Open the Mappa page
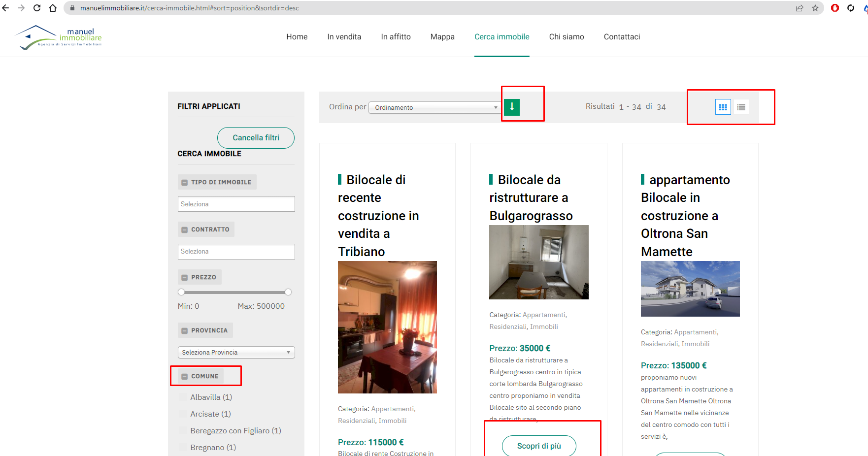 (442, 37)
